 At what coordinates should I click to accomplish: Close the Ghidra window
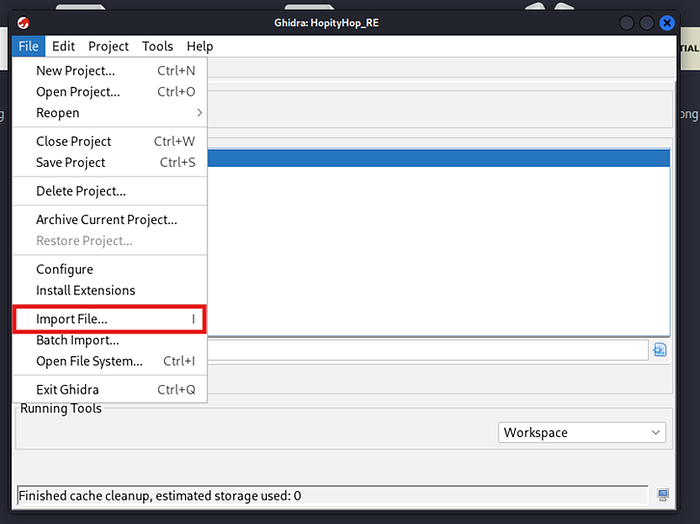[667, 23]
